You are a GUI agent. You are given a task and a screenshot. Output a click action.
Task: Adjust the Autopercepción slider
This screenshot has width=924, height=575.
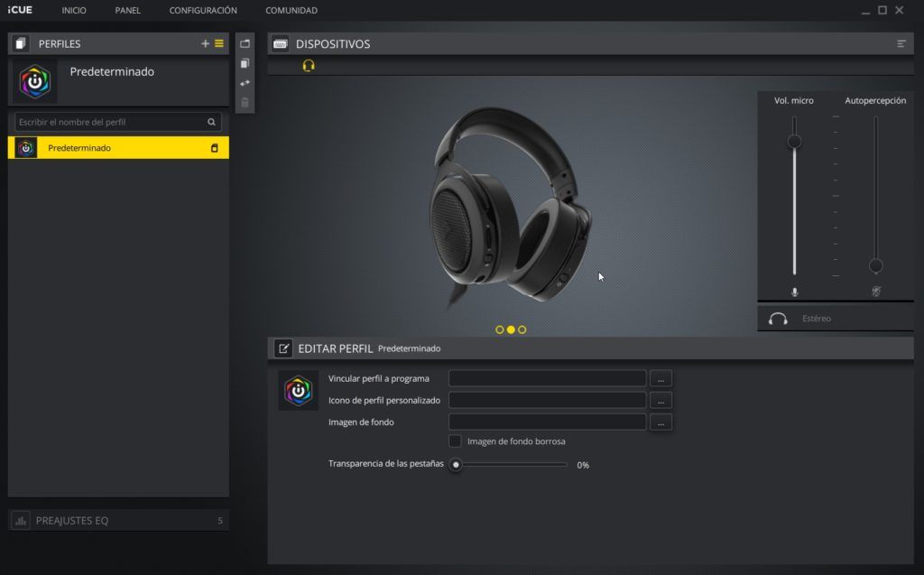875,266
